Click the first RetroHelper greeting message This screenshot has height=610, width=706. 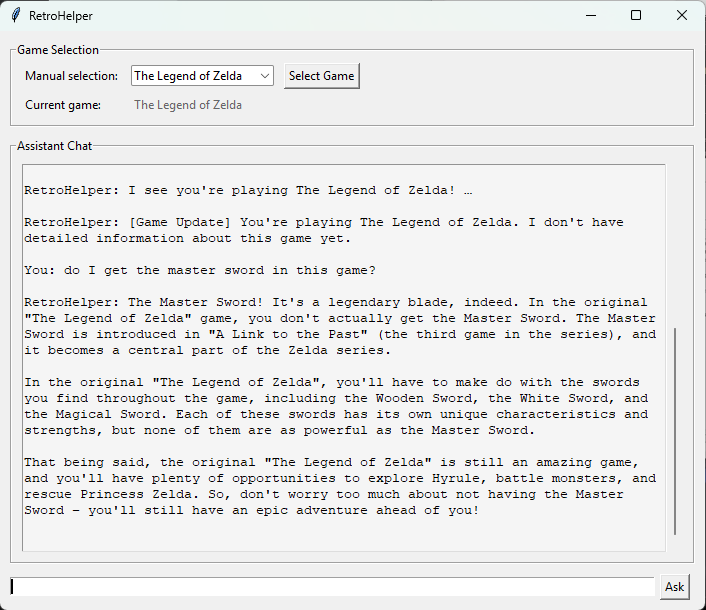tap(248, 190)
